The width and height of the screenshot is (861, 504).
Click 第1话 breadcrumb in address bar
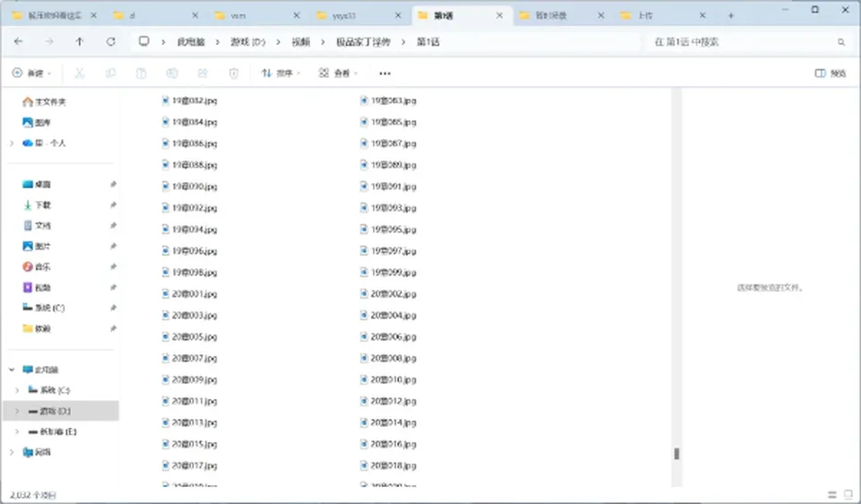click(x=428, y=42)
